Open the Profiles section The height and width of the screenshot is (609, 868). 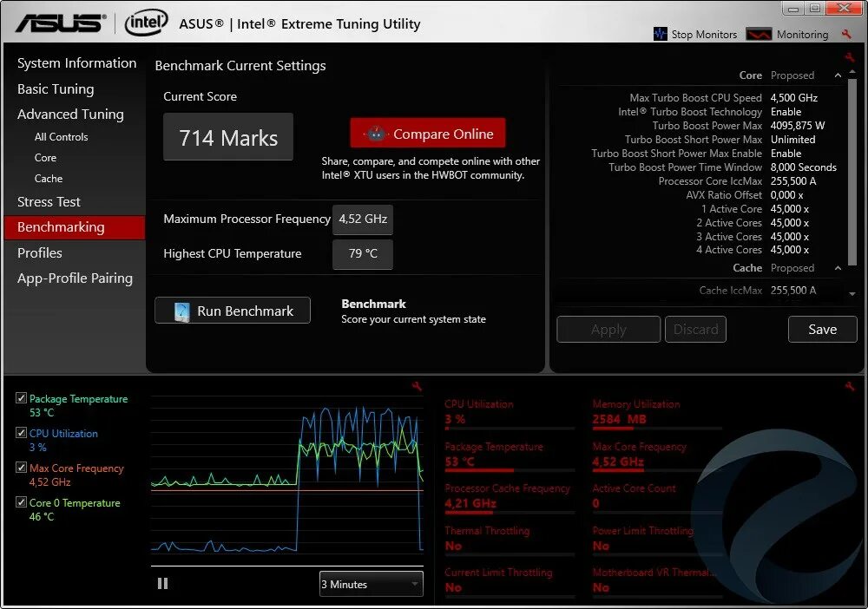tap(39, 252)
